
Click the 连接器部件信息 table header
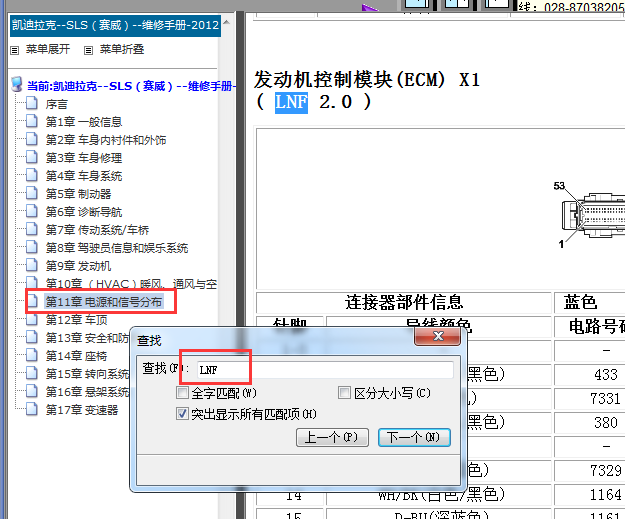click(404, 302)
